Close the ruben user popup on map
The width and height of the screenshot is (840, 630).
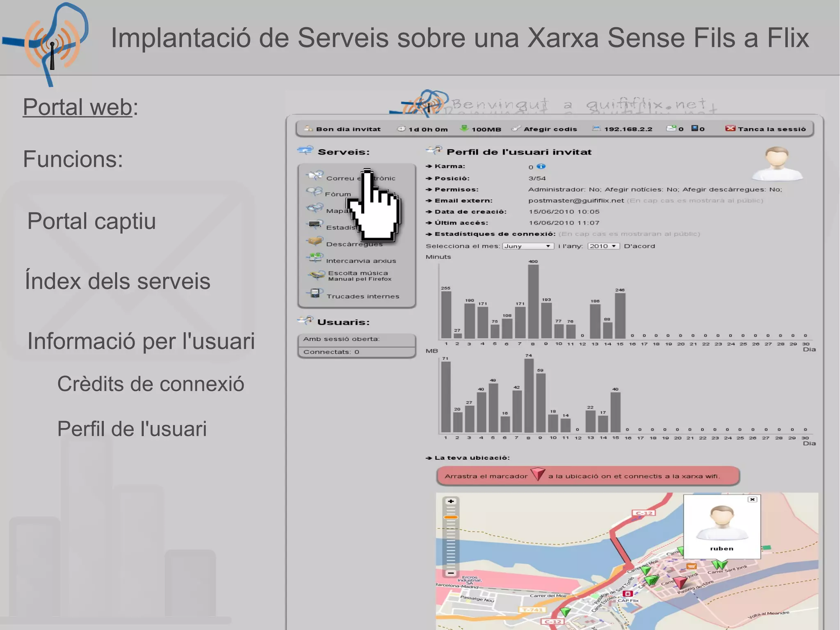[752, 499]
